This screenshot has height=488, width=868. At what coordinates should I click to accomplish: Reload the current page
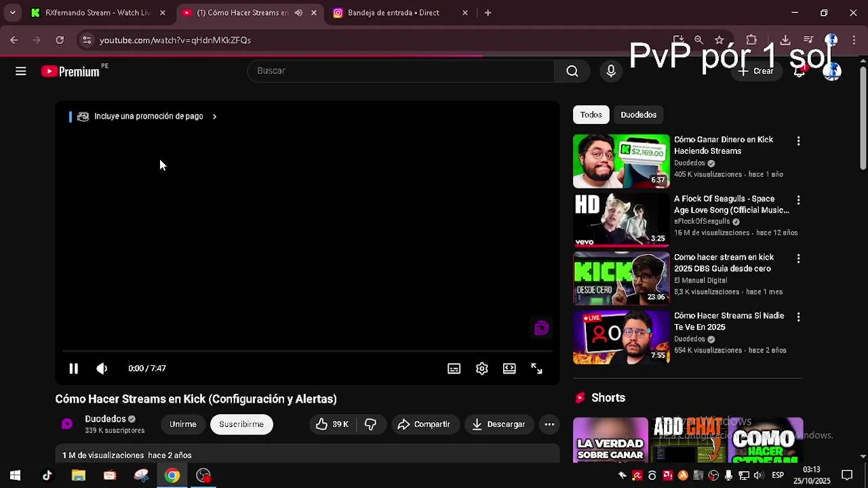tap(60, 40)
